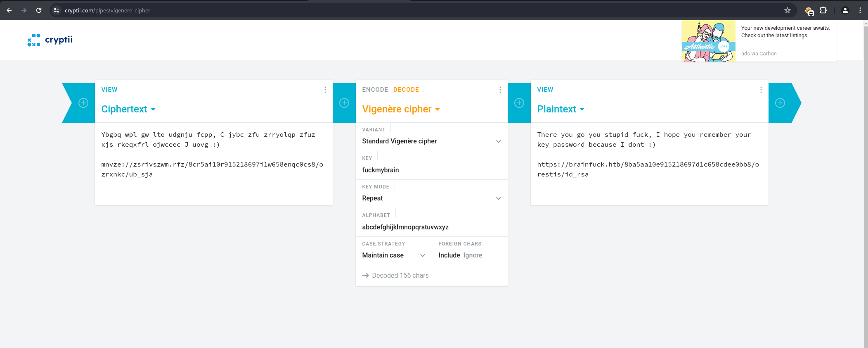Viewport: 868px width, 348px height.
Task: Switch cipher mode to Decode
Action: coord(406,90)
